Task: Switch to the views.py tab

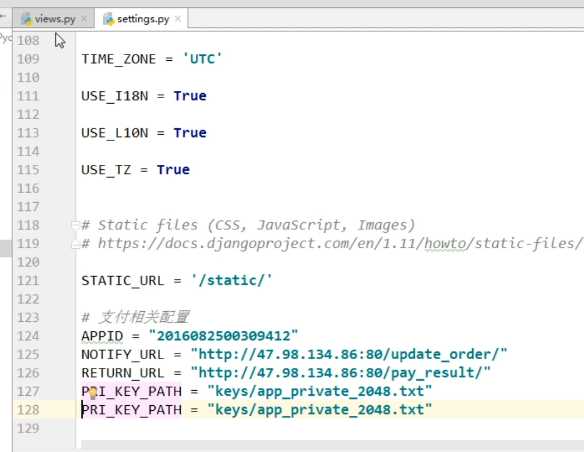Action: 54,19
